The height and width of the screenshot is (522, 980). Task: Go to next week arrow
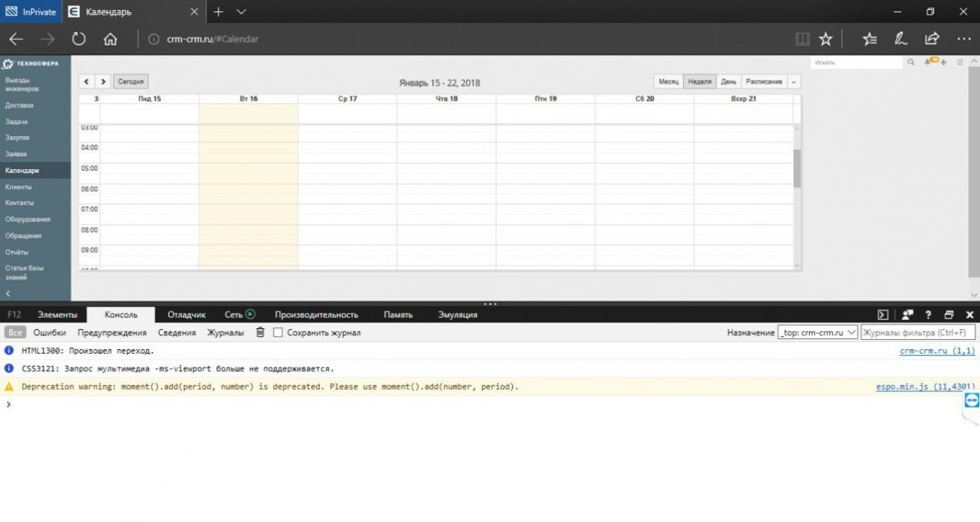click(103, 81)
